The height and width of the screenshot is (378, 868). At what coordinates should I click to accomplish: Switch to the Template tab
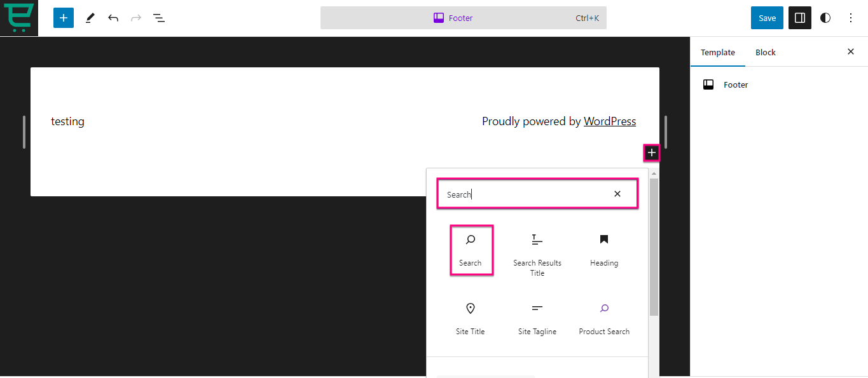point(718,53)
